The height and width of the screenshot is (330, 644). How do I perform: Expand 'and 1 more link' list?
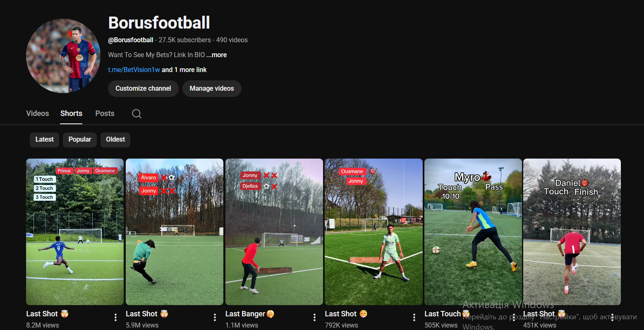tap(184, 70)
